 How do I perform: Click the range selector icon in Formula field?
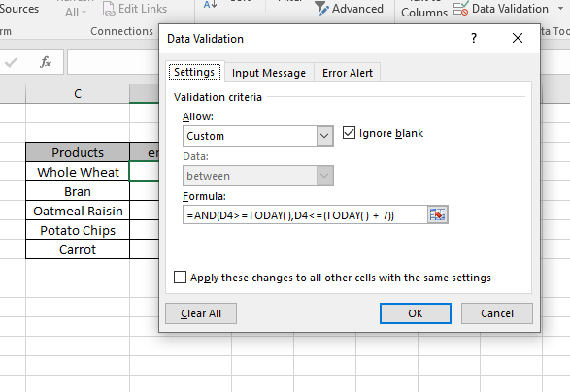click(x=437, y=214)
